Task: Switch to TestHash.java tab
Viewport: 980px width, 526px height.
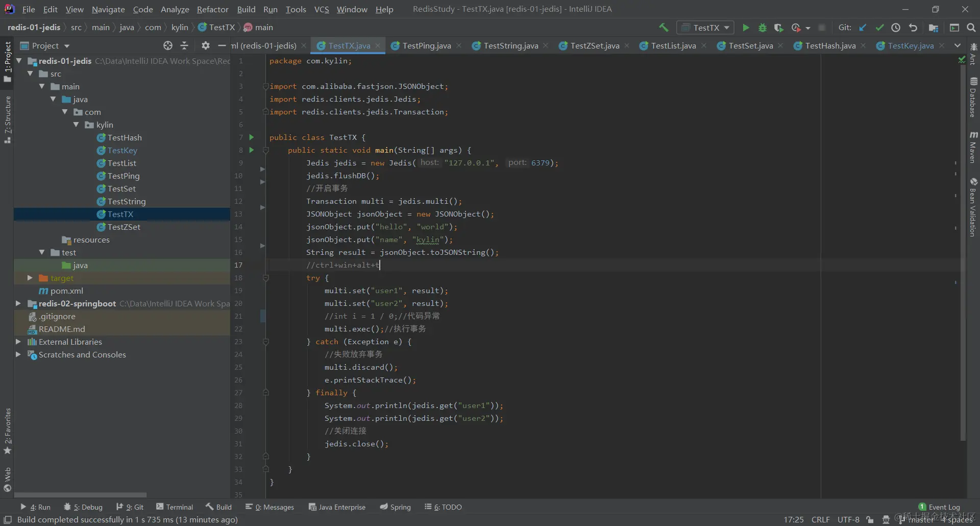Action: click(x=830, y=45)
